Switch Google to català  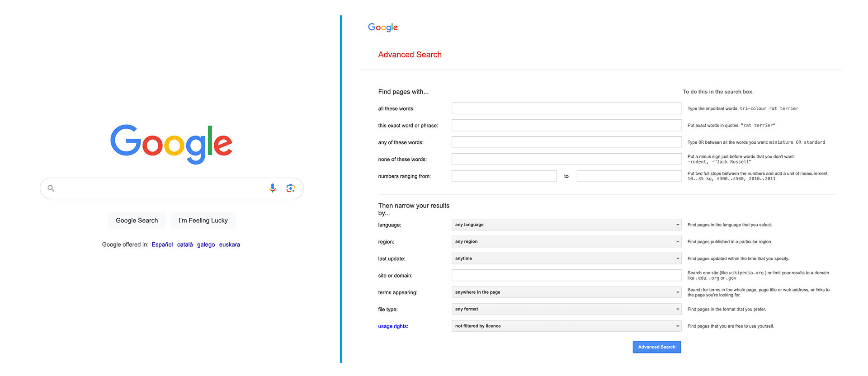(185, 244)
